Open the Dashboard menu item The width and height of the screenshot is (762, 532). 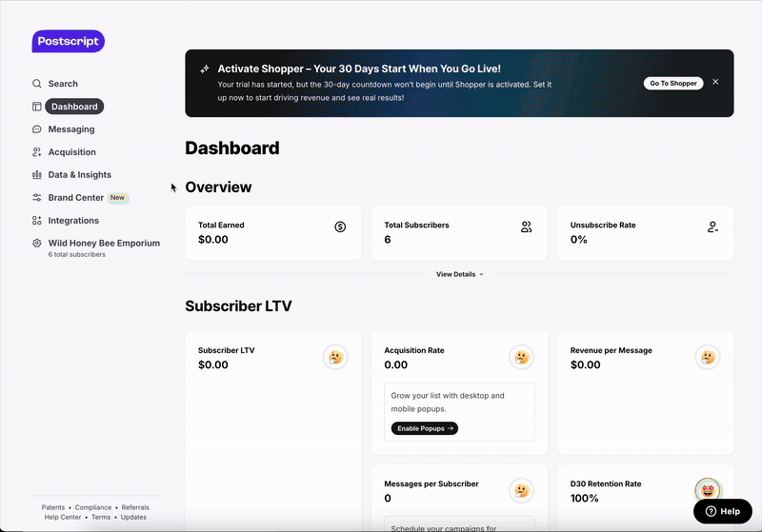(73, 107)
